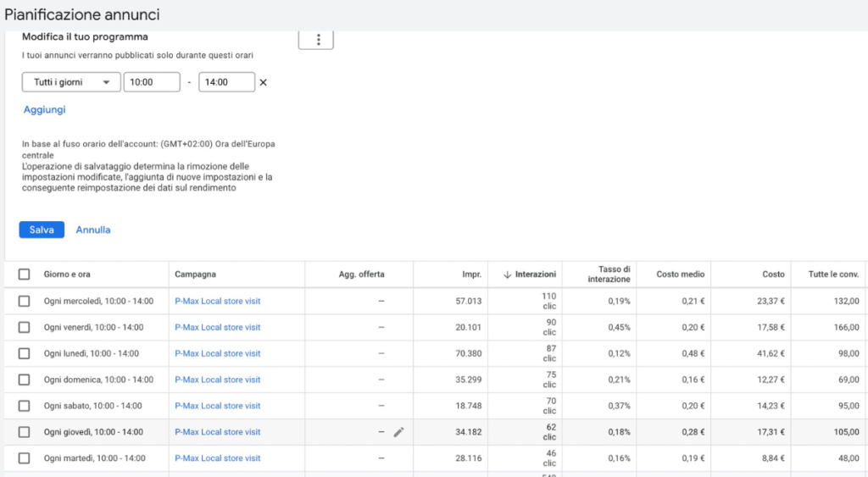Open the Tutti i giorni dropdown

click(x=71, y=82)
